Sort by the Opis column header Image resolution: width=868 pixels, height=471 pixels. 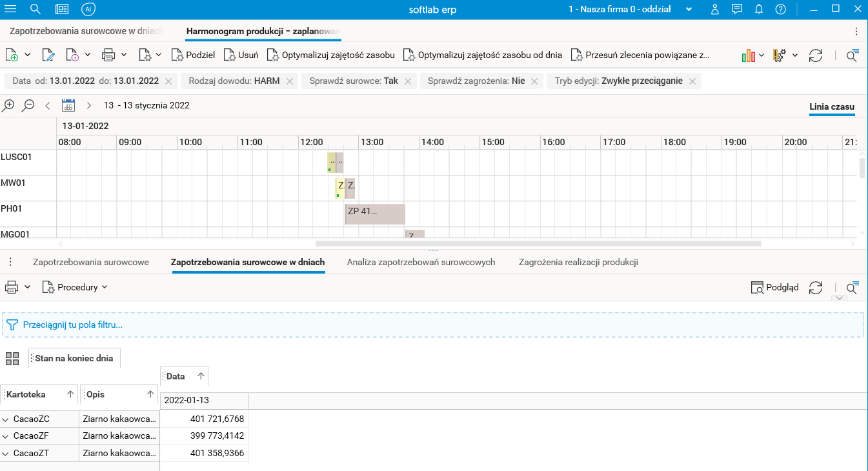[119, 394]
